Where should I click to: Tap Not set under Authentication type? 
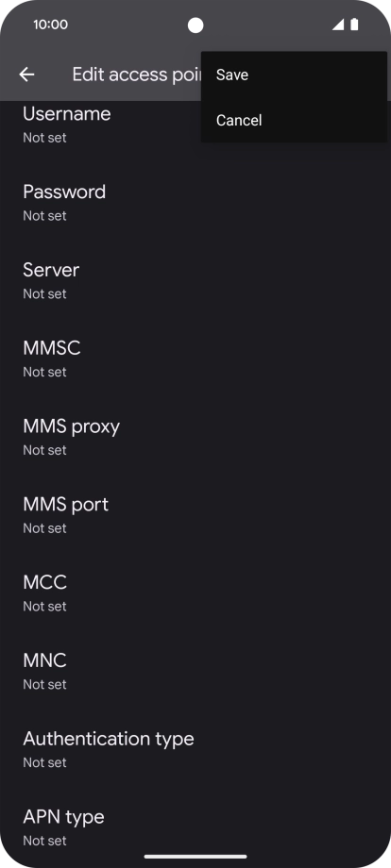(44, 763)
